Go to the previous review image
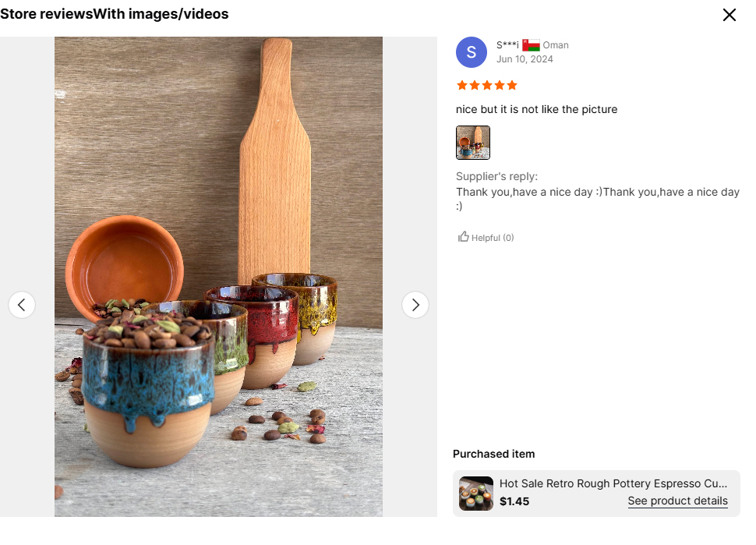Image resolution: width=756 pixels, height=545 pixels. pyautogui.click(x=22, y=304)
